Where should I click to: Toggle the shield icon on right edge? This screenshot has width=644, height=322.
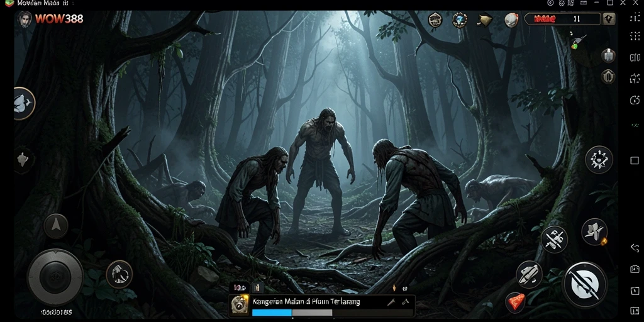point(608,76)
